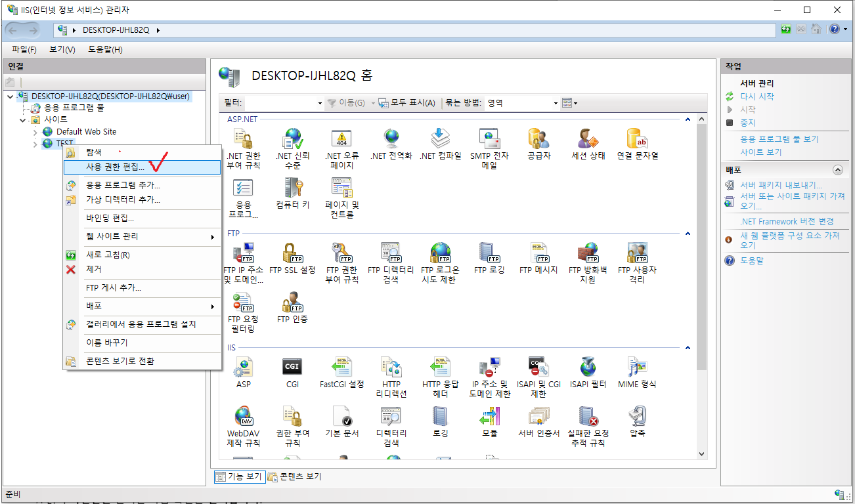This screenshot has height=504, width=855.
Task: Open the ASP feature icon
Action: point(243,372)
